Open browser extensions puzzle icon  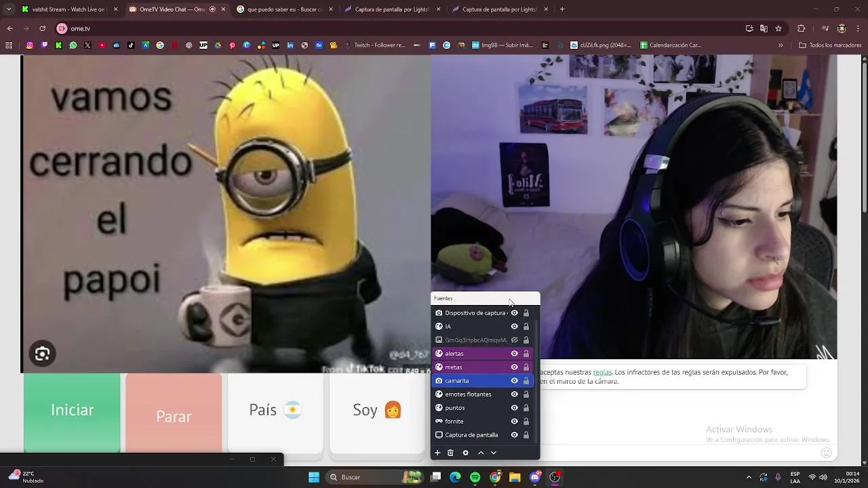pyautogui.click(x=802, y=28)
